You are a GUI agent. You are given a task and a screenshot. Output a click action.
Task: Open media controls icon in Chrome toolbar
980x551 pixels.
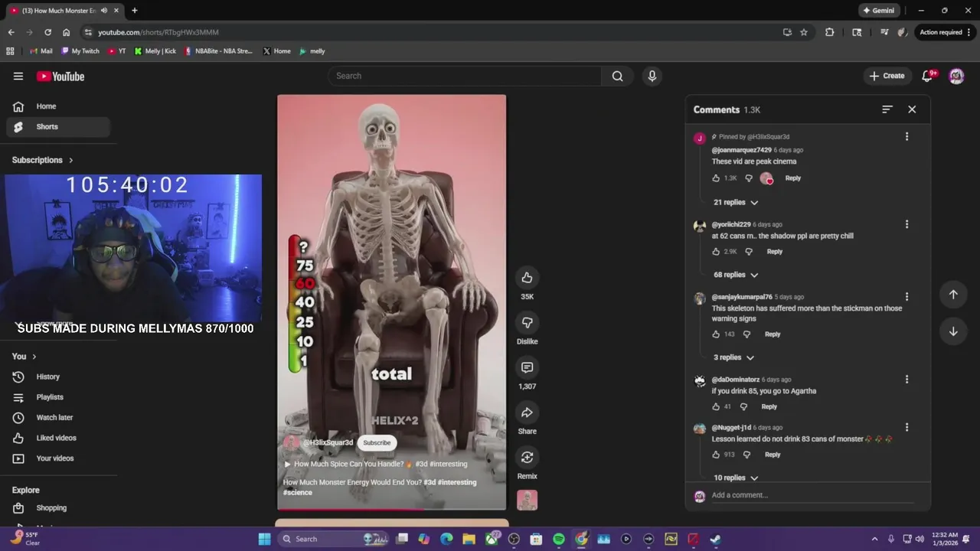(884, 32)
